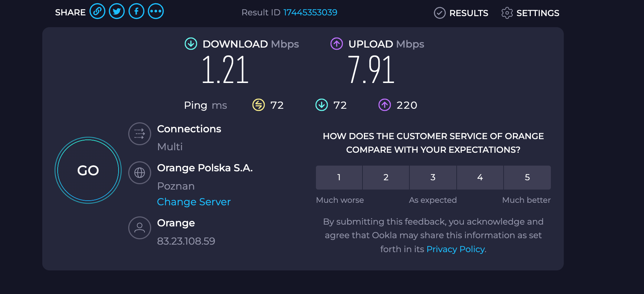Click the Change Server link
Viewport: 644px width, 294px height.
tap(194, 202)
